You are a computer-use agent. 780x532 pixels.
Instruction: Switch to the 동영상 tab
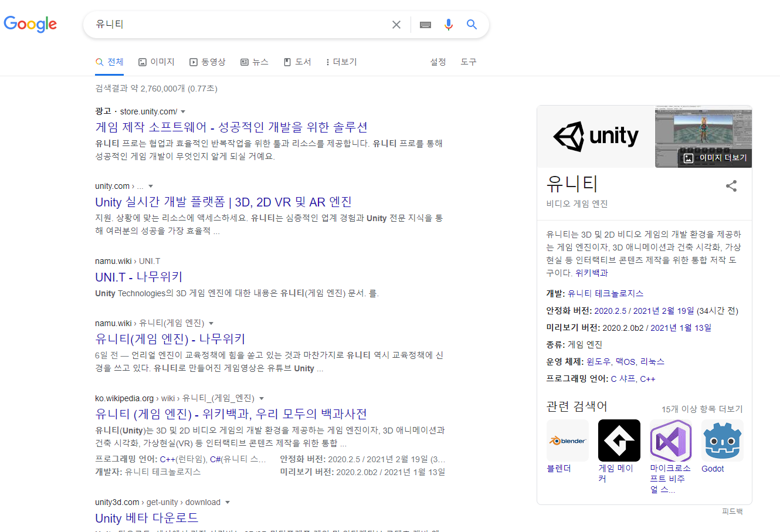click(x=208, y=62)
